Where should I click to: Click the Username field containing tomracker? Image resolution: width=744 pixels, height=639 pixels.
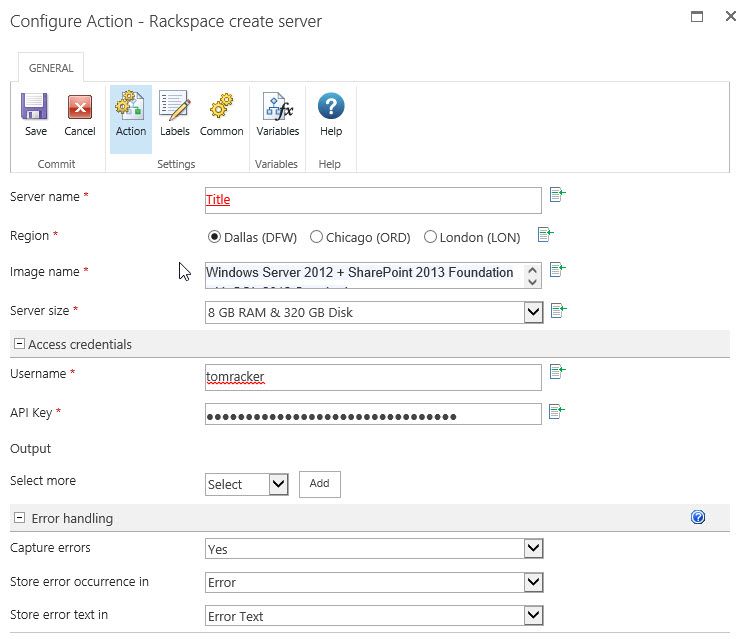[x=373, y=377]
